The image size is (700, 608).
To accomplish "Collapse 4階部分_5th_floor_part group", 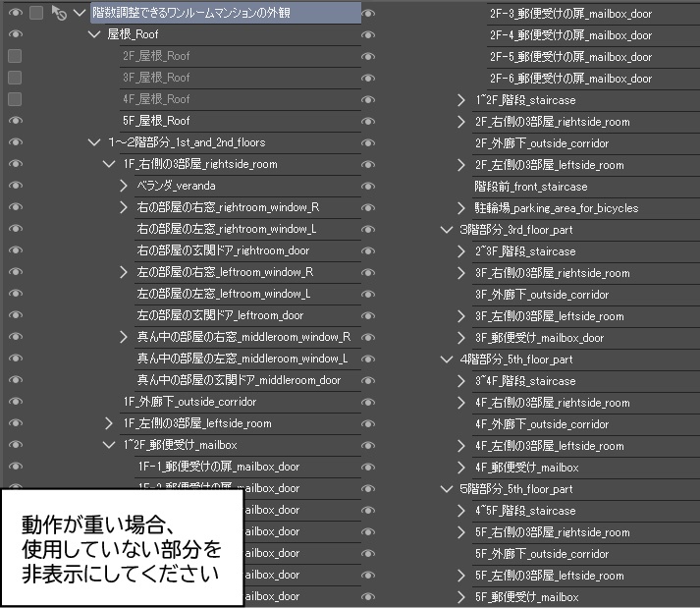I will (x=447, y=359).
